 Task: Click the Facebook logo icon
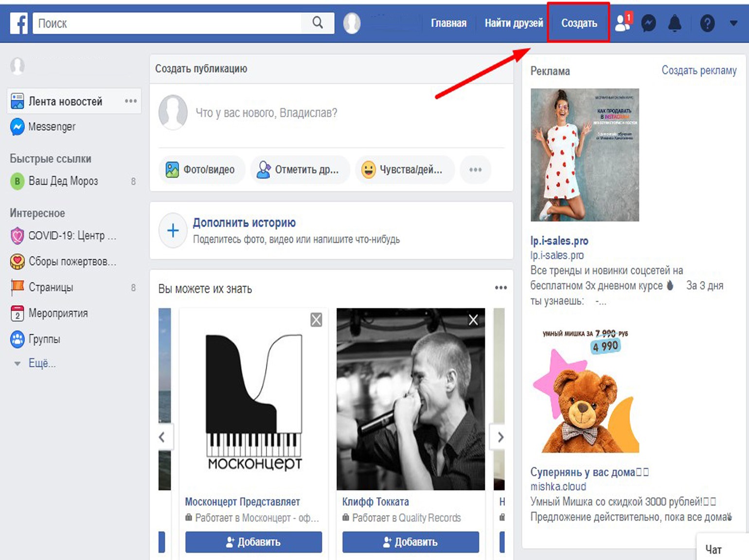(x=19, y=23)
